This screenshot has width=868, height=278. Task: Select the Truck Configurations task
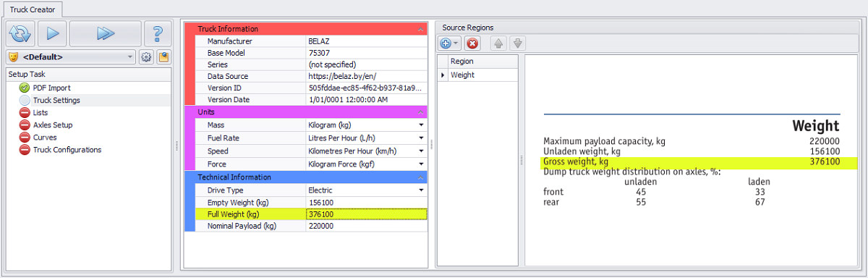click(x=67, y=150)
